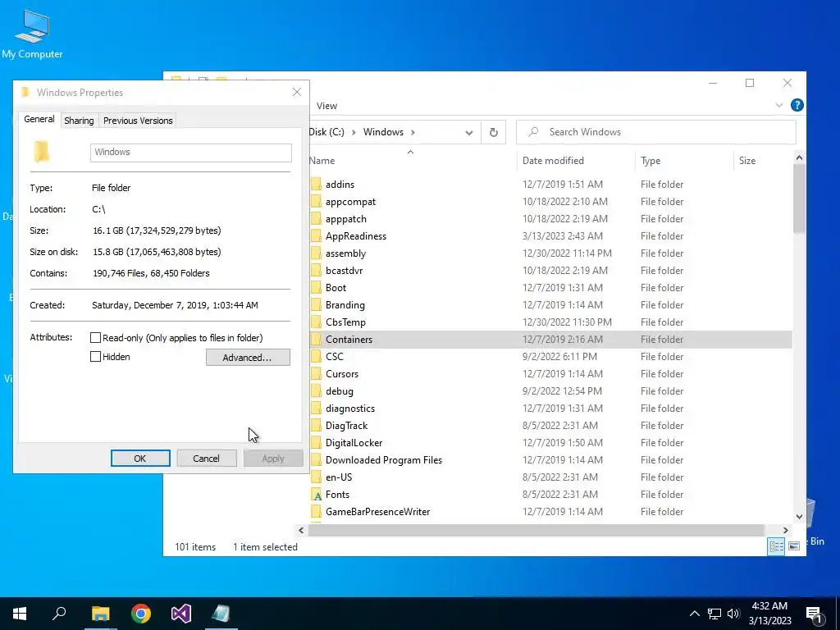Image resolution: width=840 pixels, height=630 pixels.
Task: Open the address bar history dropdown
Action: point(468,133)
